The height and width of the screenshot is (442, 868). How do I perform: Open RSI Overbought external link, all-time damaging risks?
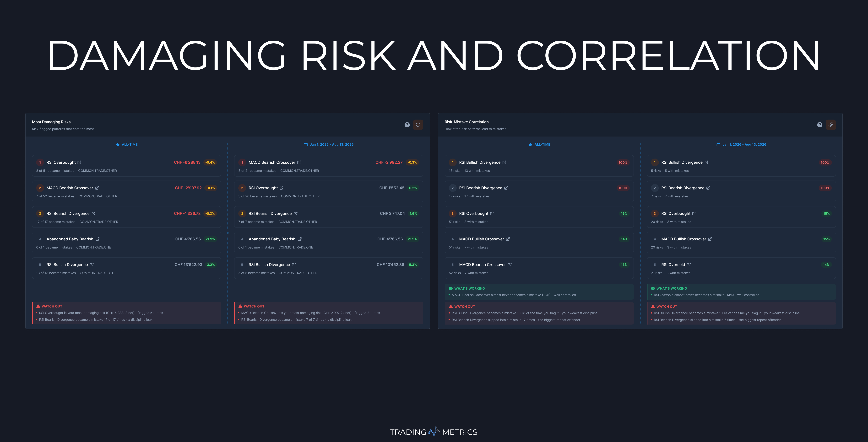click(80, 162)
